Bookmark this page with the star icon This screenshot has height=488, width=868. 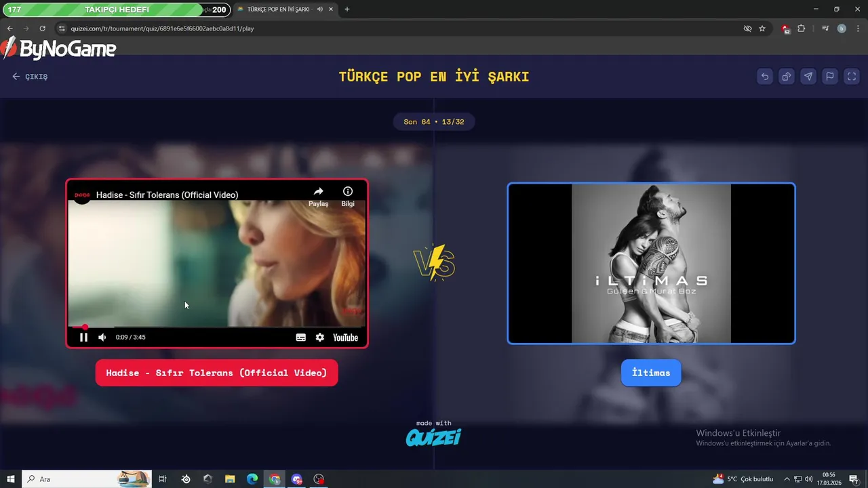[x=762, y=28]
